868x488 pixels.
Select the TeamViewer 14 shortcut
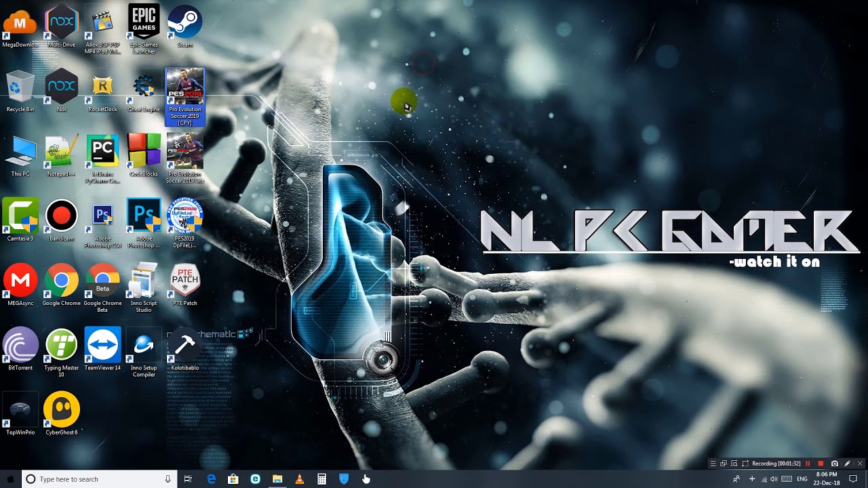pyautogui.click(x=102, y=349)
